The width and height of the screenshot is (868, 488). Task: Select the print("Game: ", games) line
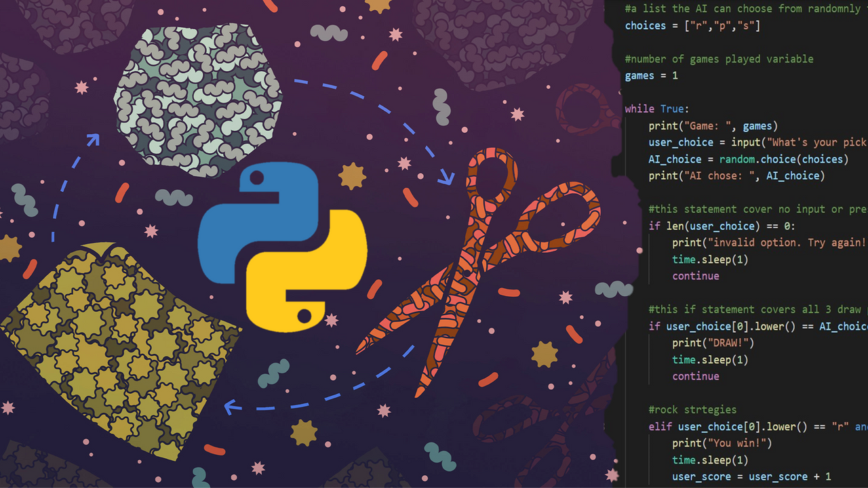713,125
